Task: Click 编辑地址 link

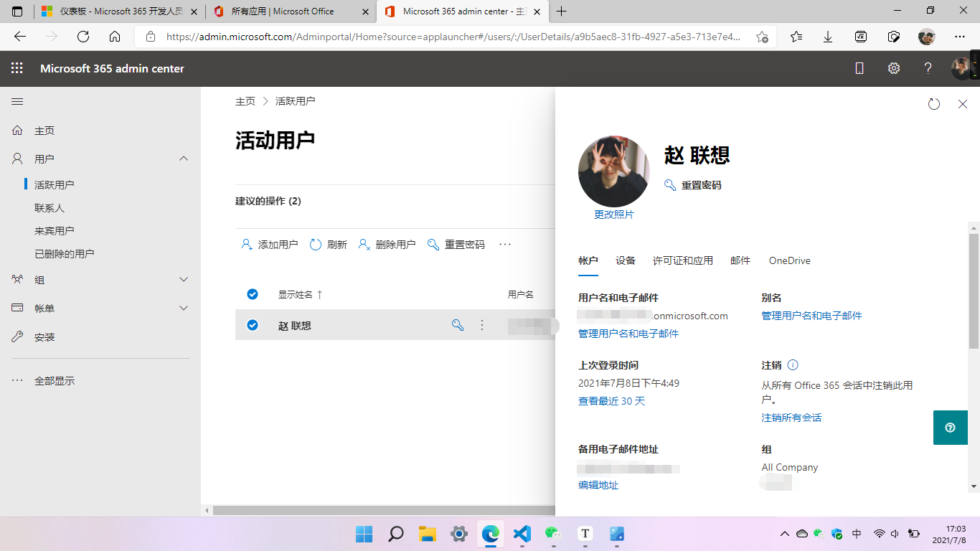Action: click(x=598, y=485)
